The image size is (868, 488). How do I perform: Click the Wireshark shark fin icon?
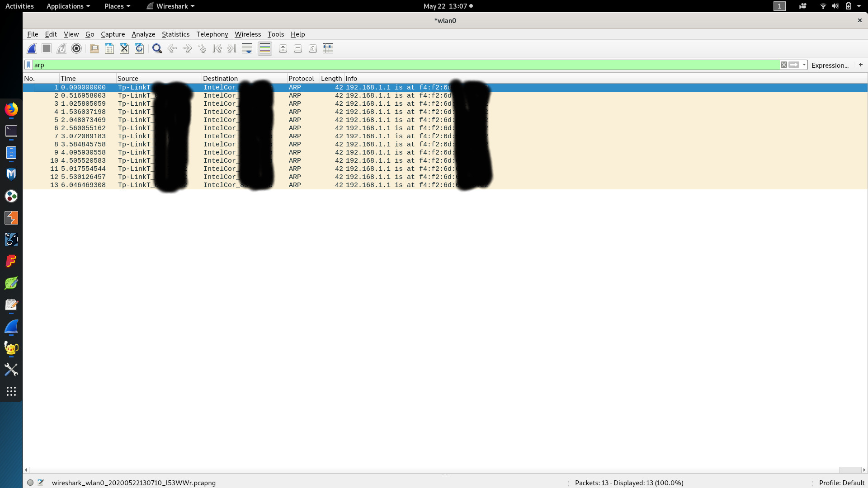pyautogui.click(x=31, y=48)
